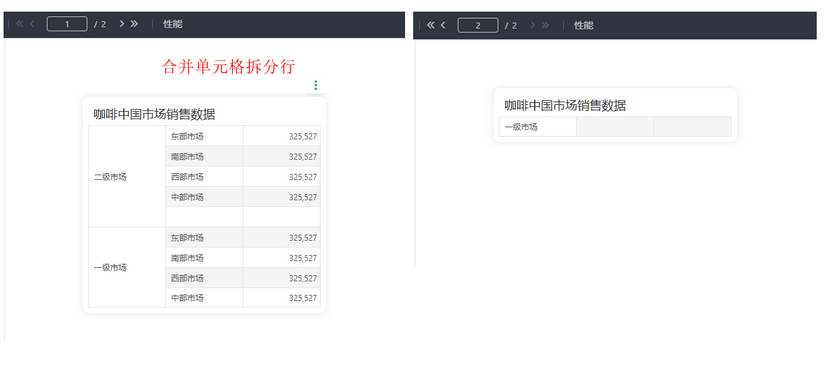This screenshot has width=827, height=366.
Task: Click left table title 咖啡中国市场销售数据
Action: click(155, 114)
